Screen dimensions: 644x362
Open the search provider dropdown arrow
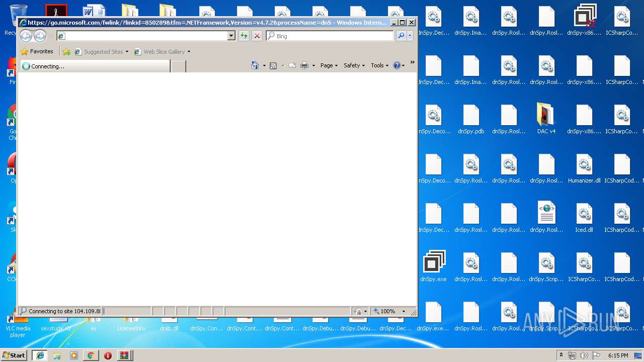coord(410,36)
